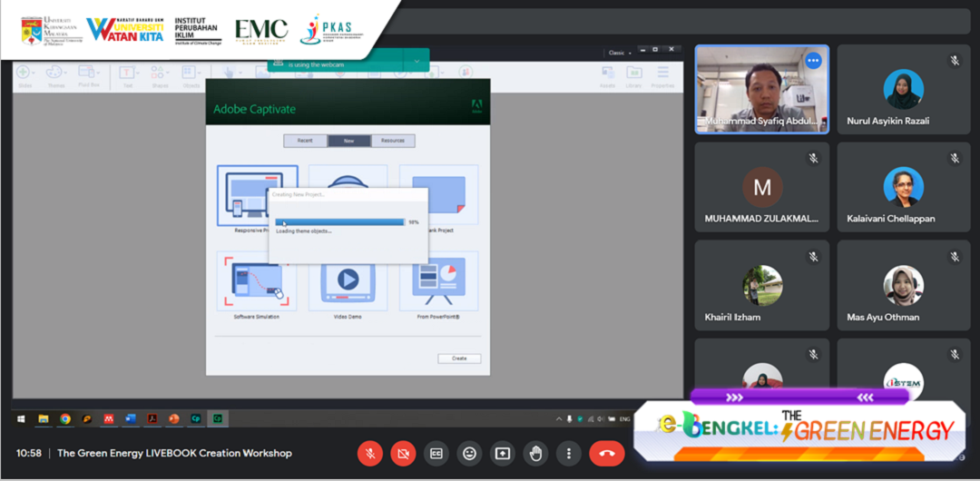This screenshot has height=481, width=980.
Task: Click the Creating New Project progress bar
Action: 339,221
